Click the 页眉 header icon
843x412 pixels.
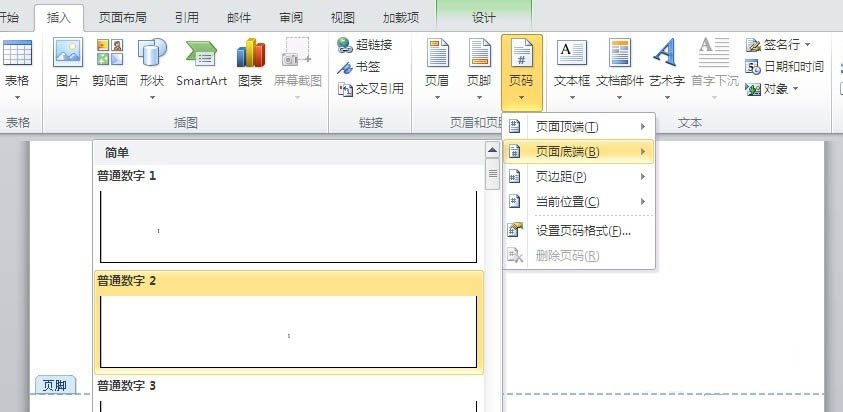(x=437, y=53)
